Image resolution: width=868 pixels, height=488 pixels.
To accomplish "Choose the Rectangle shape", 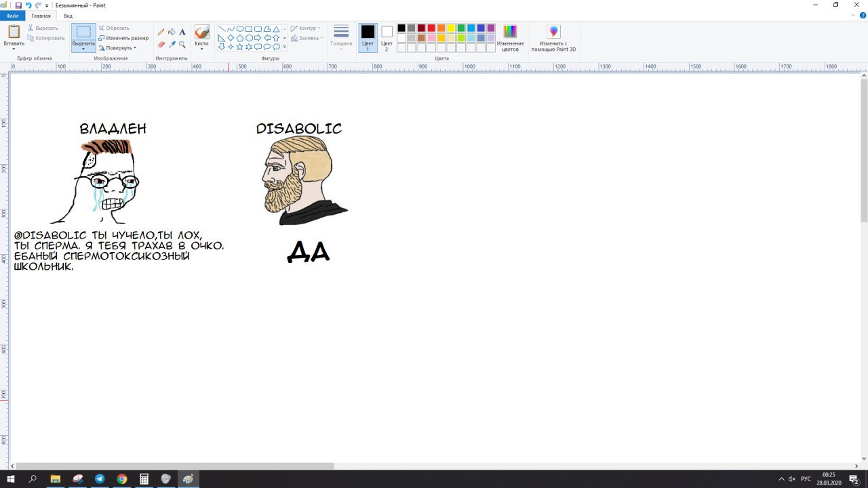I will click(249, 29).
